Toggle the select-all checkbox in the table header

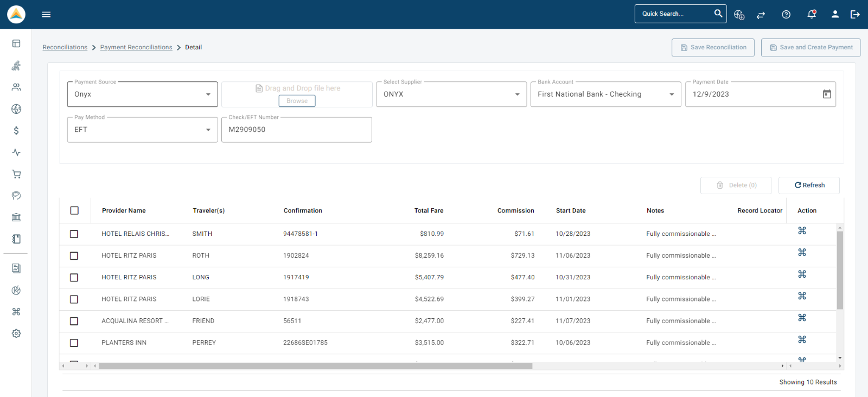point(74,210)
